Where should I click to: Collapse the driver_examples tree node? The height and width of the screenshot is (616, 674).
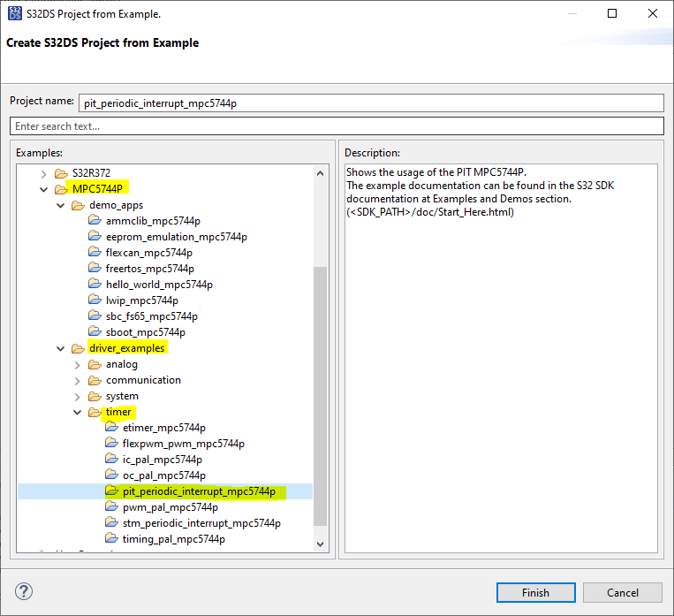(x=61, y=348)
